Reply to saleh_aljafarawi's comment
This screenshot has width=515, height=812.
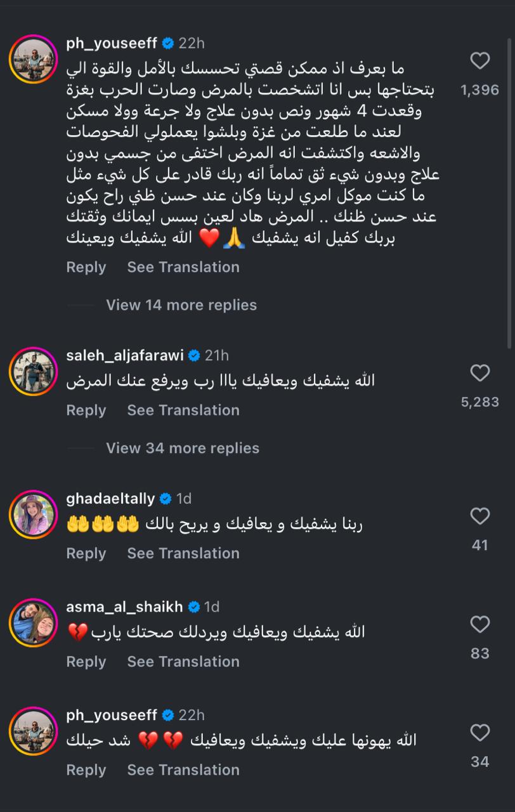(86, 410)
